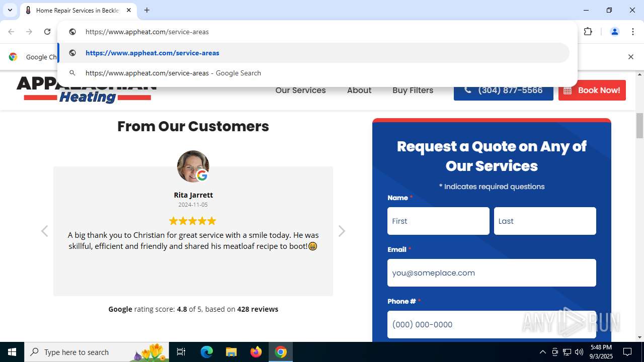Open the tab search dropdown arrow
The image size is (644, 362).
click(x=10, y=10)
